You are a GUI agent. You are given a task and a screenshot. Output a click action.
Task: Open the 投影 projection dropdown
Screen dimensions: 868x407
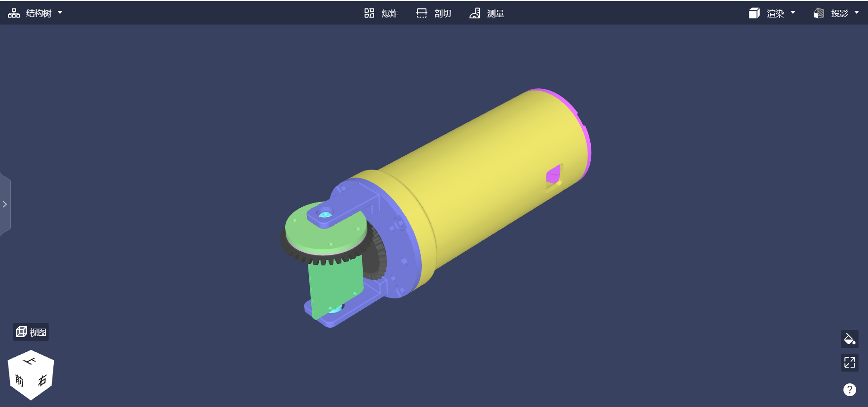[x=836, y=13]
